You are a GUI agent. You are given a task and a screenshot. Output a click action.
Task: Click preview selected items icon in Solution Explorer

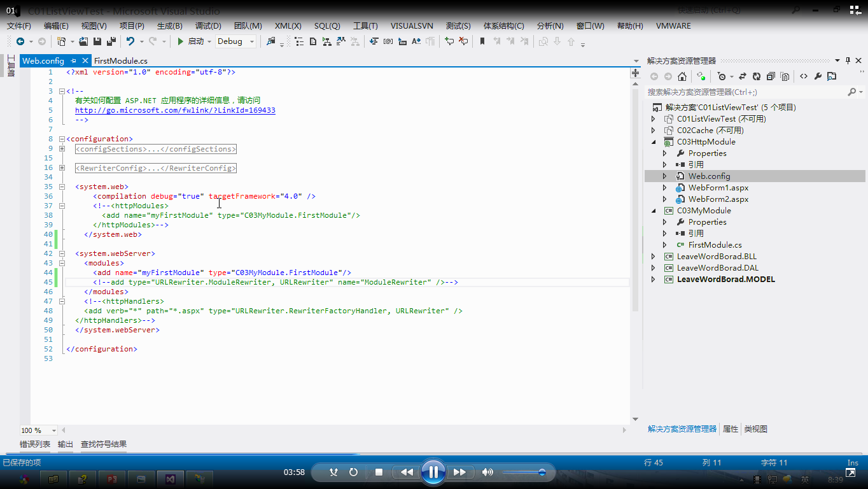tap(832, 76)
